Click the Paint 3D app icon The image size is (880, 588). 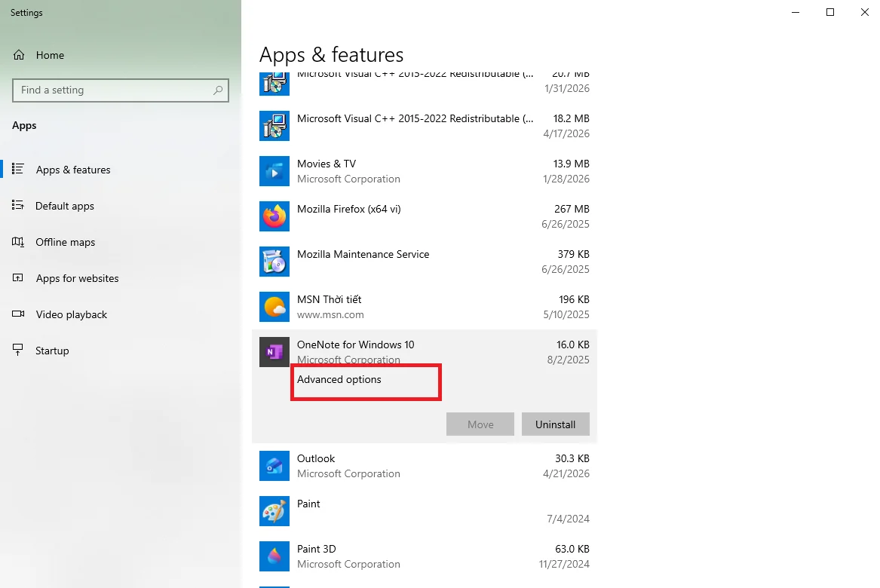274,556
